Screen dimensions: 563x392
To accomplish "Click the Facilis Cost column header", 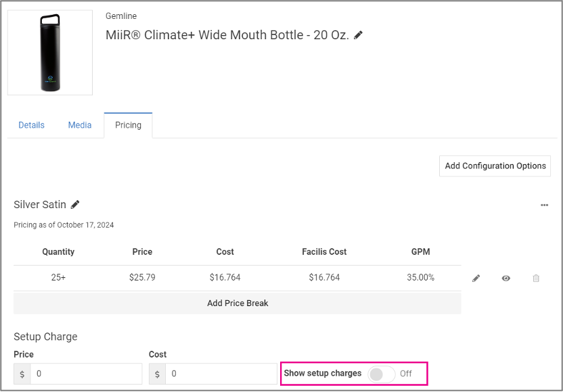I will pyautogui.click(x=324, y=252).
